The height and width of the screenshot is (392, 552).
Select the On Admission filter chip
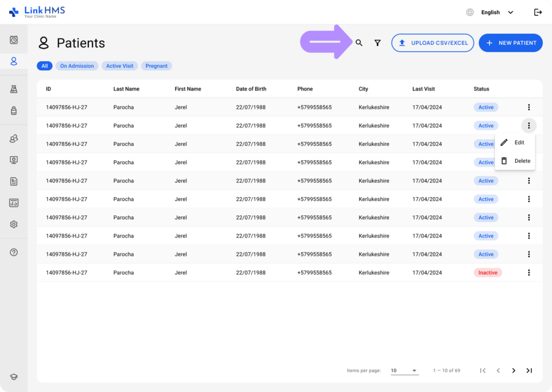click(x=77, y=66)
